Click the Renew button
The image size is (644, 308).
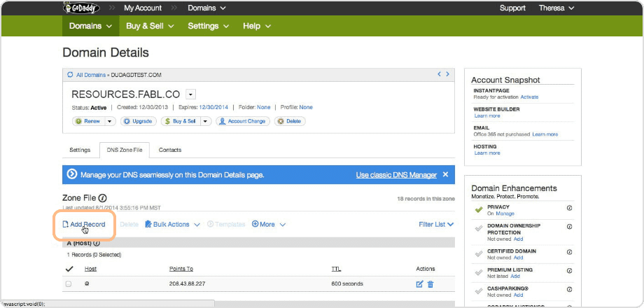pyautogui.click(x=90, y=121)
